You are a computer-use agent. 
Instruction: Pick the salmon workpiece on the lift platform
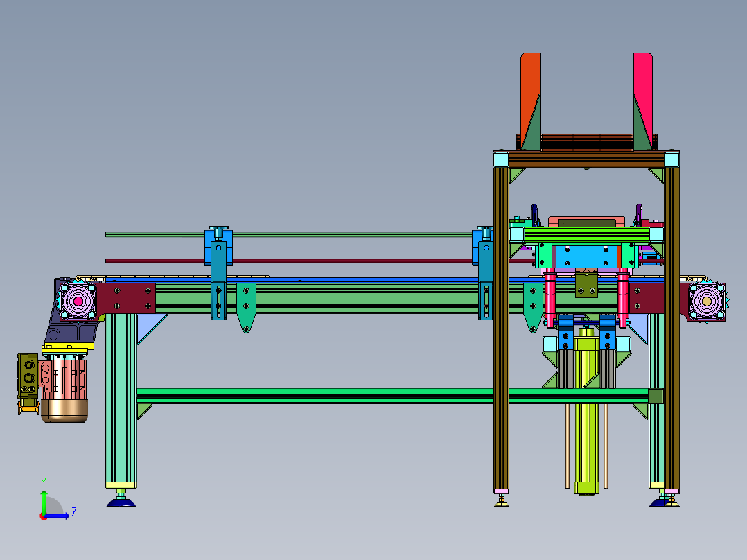(x=586, y=221)
